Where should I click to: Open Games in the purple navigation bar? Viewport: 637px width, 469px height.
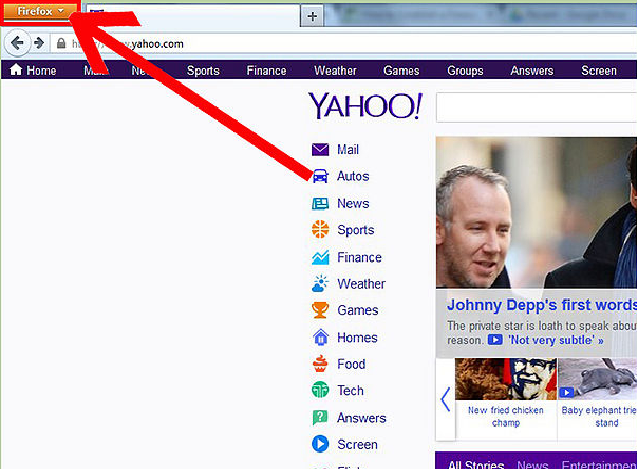tap(401, 71)
